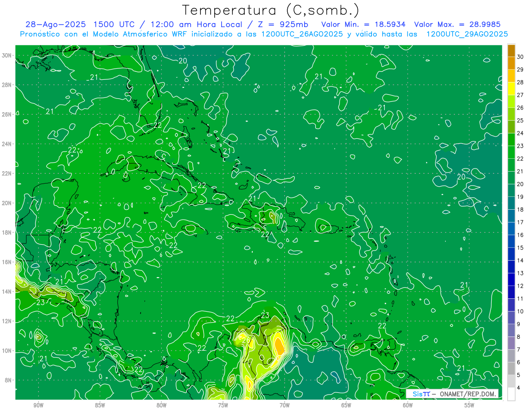Click the color scale label 29

click(520, 69)
